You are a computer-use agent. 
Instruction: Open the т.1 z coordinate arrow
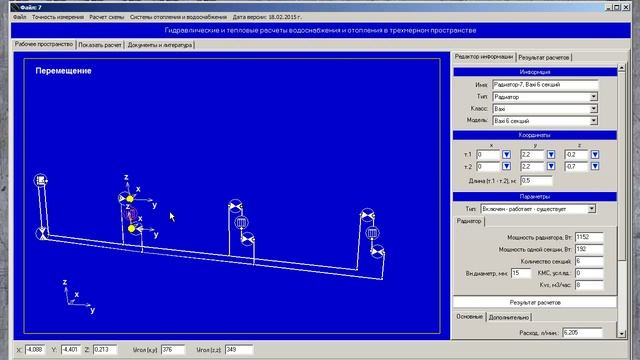click(x=595, y=154)
